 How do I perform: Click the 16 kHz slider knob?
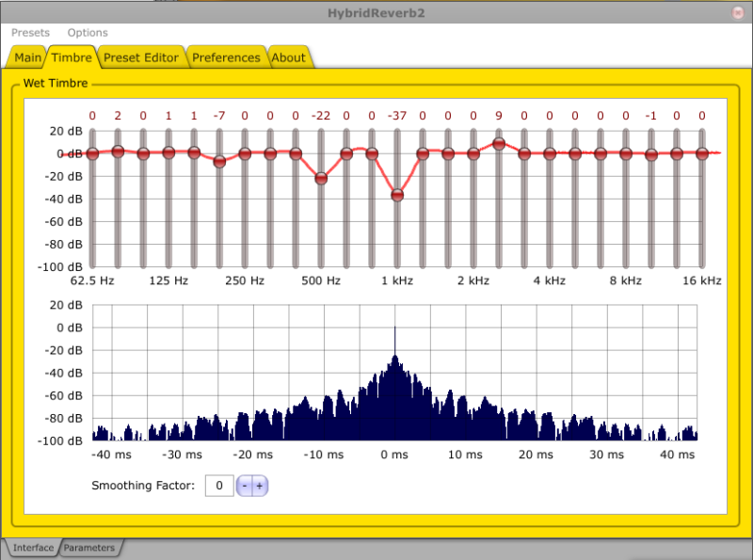702,153
